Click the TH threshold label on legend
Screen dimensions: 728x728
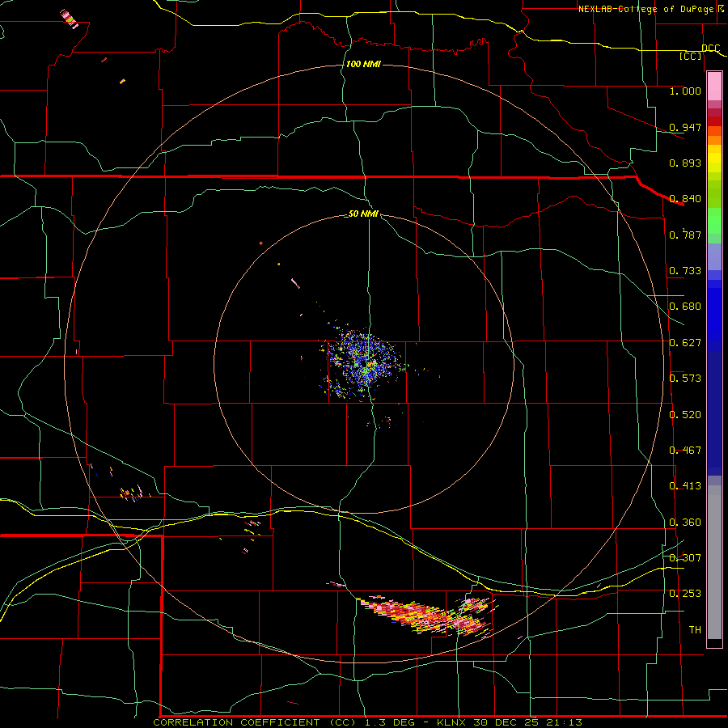[695, 629]
